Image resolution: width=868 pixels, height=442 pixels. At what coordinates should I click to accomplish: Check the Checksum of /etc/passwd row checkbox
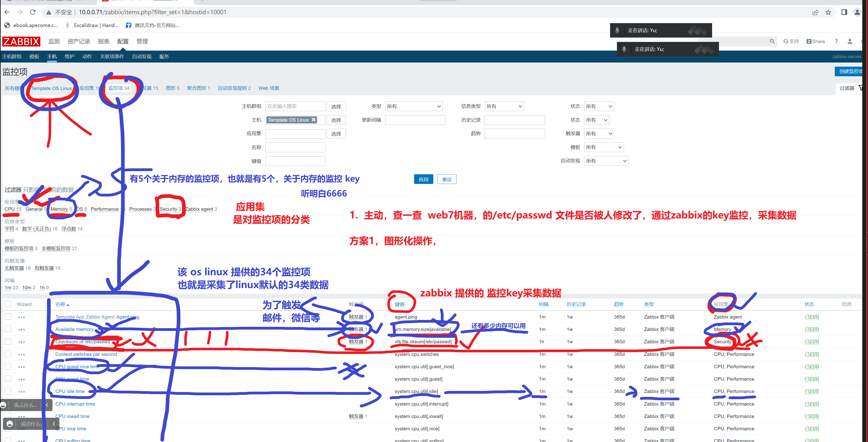[8, 341]
